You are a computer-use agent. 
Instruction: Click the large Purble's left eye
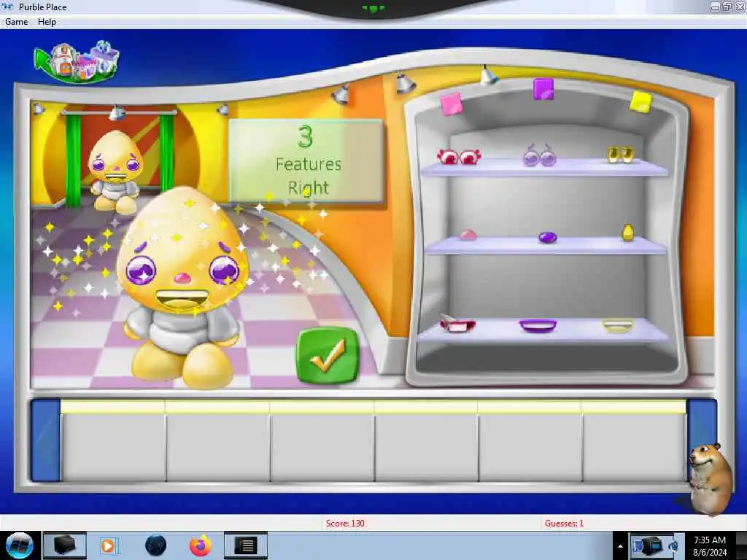[x=141, y=270]
